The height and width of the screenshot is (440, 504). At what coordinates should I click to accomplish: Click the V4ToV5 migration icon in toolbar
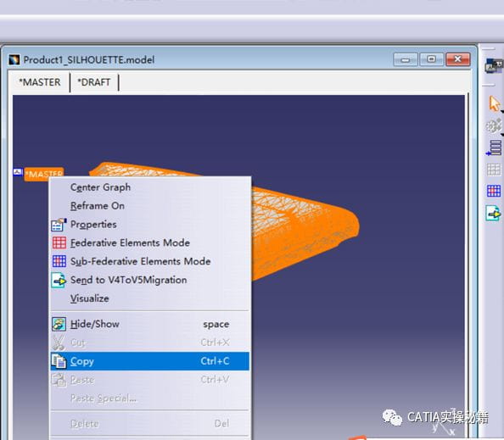click(493, 214)
